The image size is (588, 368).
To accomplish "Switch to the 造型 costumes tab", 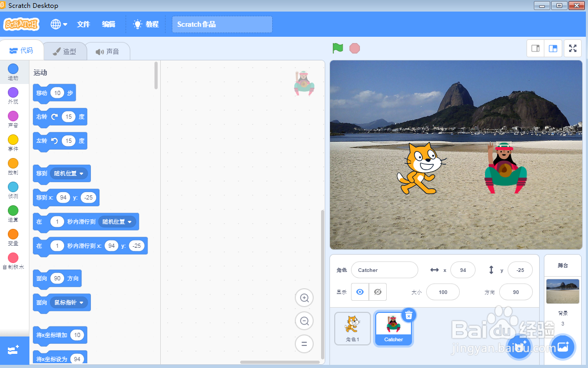I will tap(65, 51).
